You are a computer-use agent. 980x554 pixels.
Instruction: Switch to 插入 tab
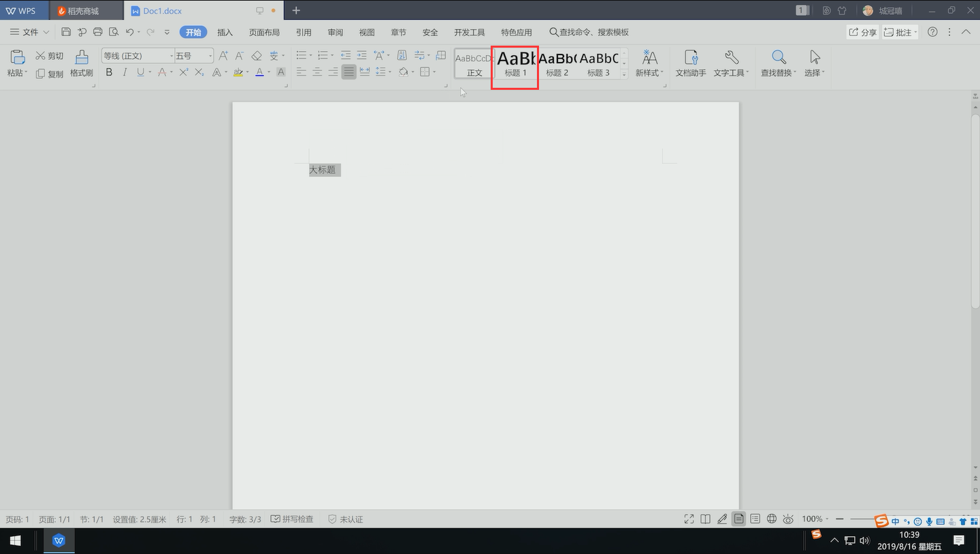click(x=225, y=32)
